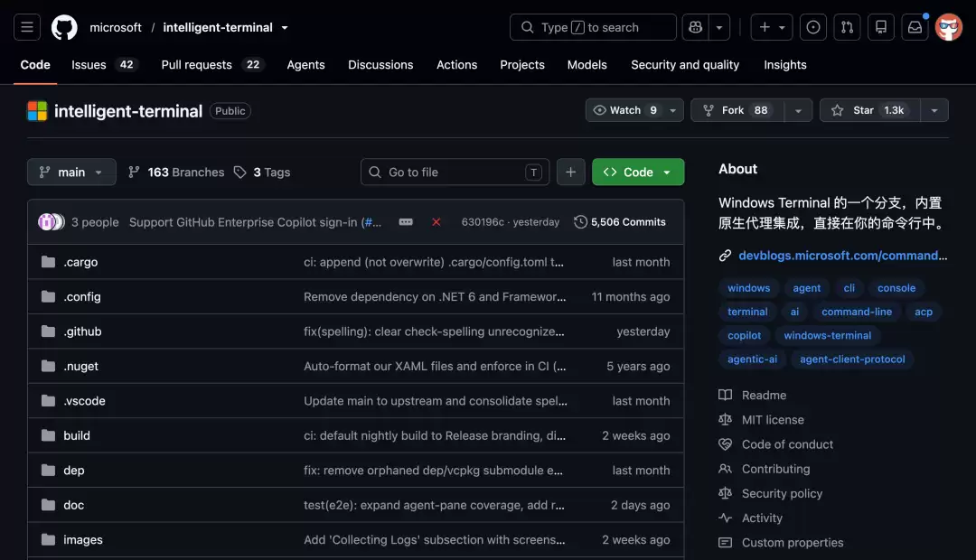This screenshot has width=976, height=560.
Task: Open the .nuget folder
Action: pos(81,367)
